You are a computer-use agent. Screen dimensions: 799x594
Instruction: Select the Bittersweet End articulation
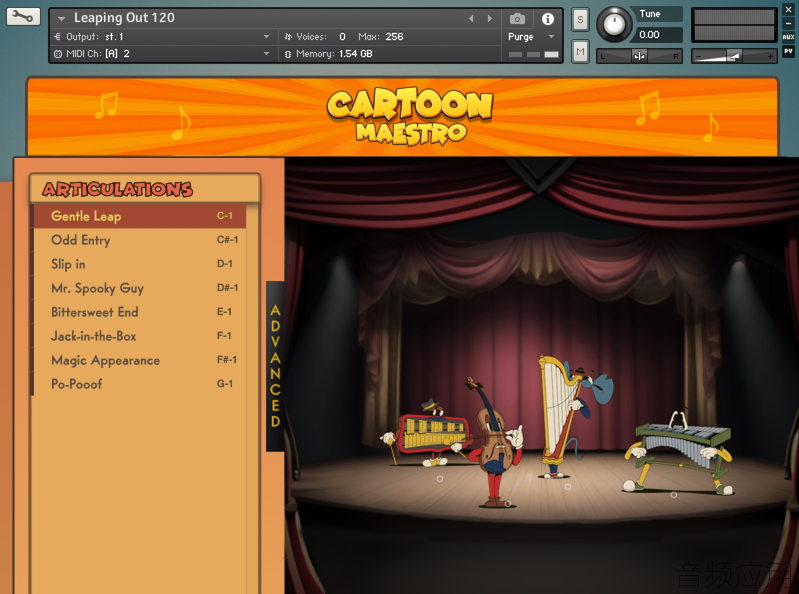pos(140,312)
